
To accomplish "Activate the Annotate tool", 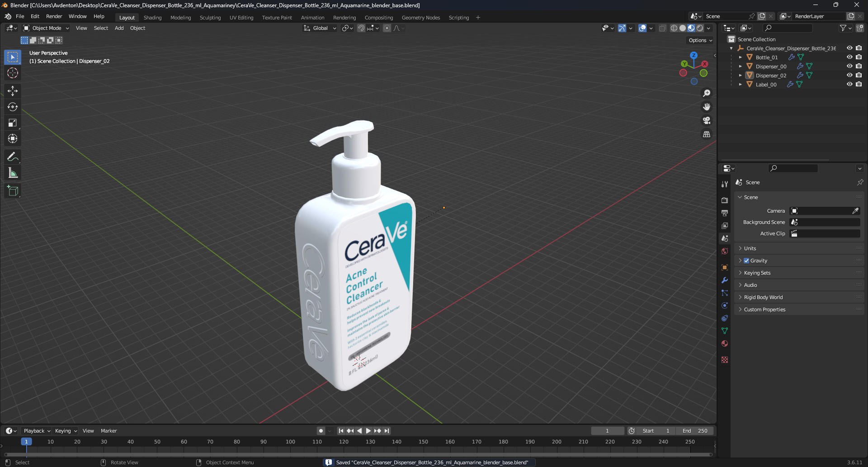I will click(x=13, y=157).
